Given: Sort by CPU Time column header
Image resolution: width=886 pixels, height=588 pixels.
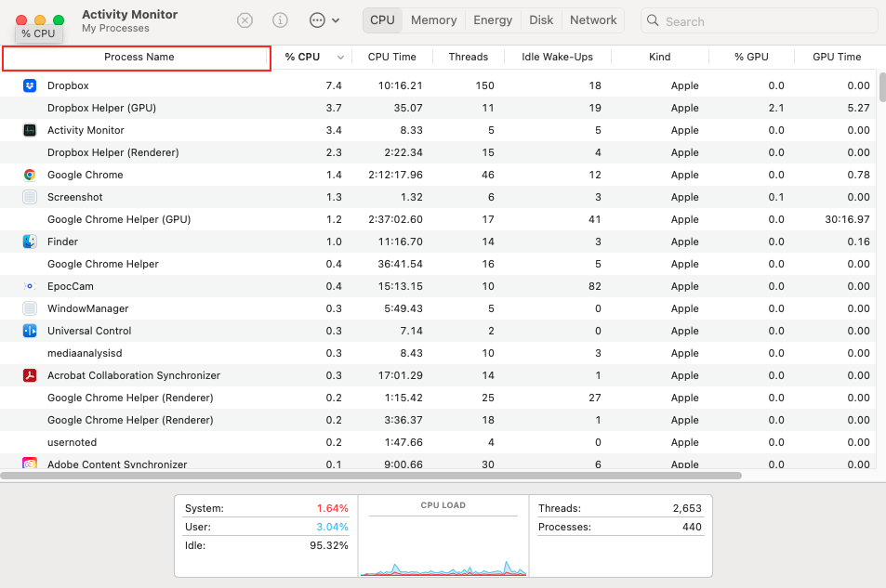Looking at the screenshot, I should (x=392, y=57).
